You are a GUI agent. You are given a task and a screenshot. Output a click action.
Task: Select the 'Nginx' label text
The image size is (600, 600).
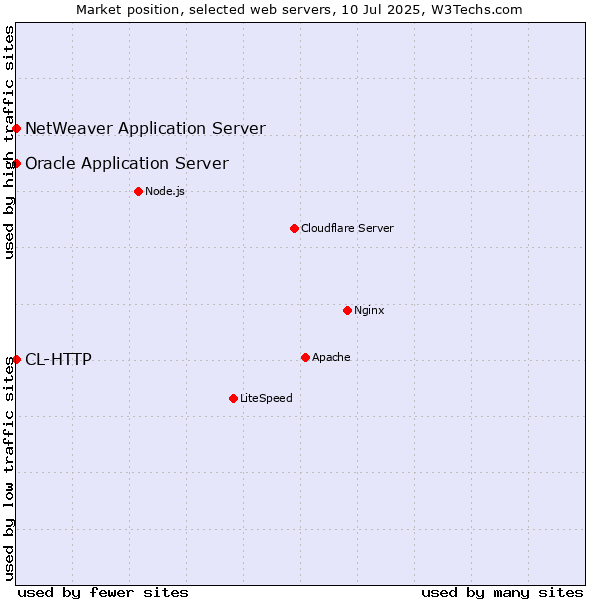point(369,310)
